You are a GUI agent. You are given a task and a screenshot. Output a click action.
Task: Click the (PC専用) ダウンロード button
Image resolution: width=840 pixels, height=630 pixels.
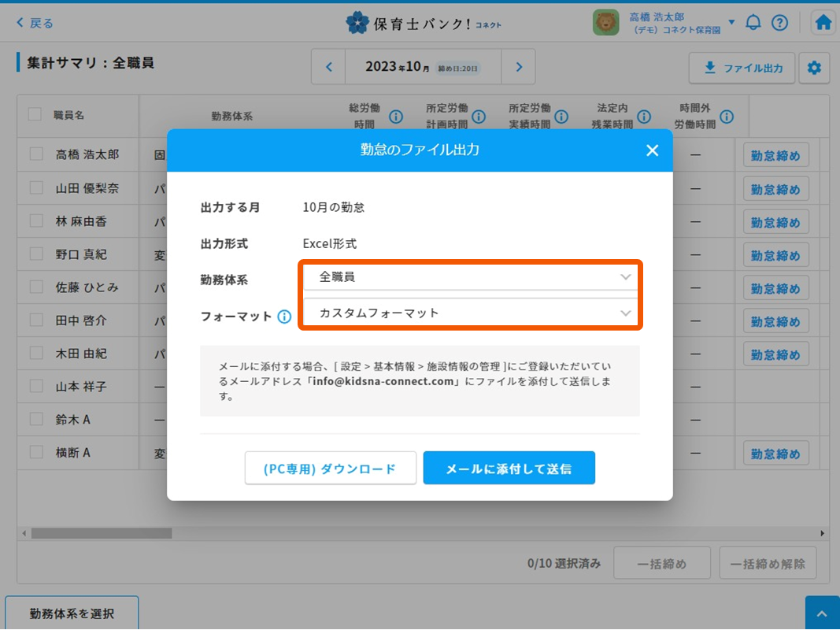pyautogui.click(x=330, y=469)
